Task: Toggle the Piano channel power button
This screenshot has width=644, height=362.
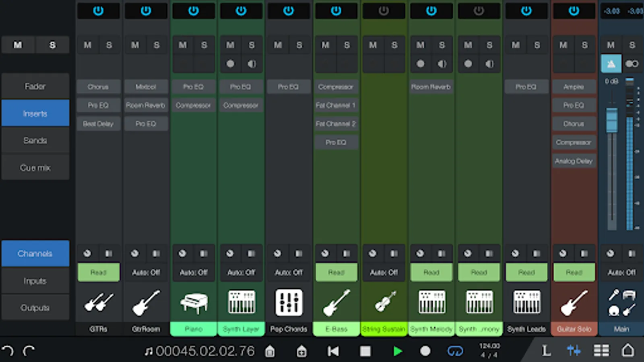Action: pos(194,11)
